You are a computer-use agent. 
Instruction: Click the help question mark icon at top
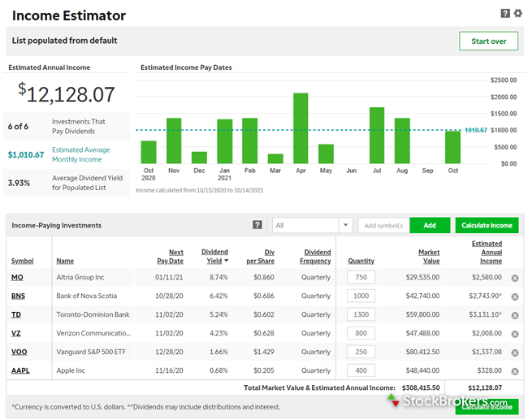point(505,13)
